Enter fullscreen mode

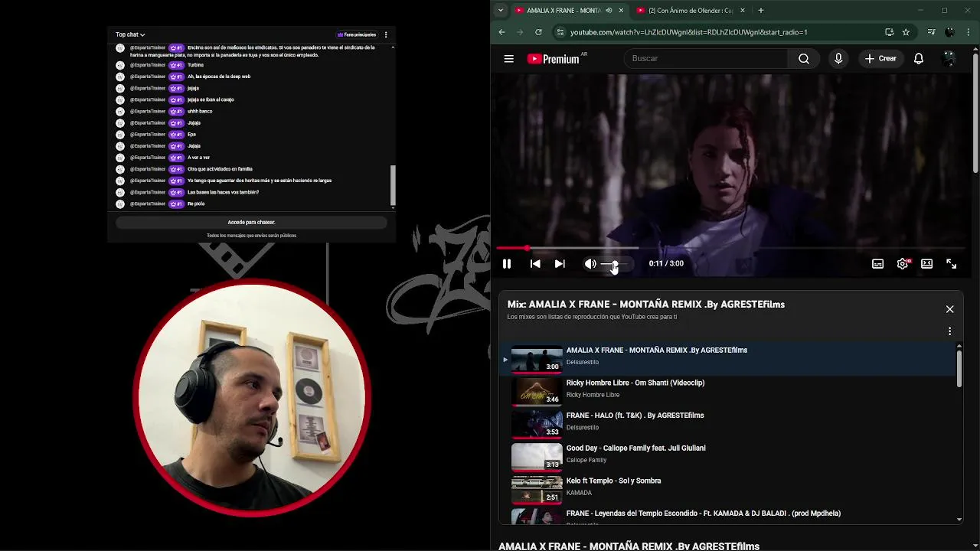coord(951,263)
